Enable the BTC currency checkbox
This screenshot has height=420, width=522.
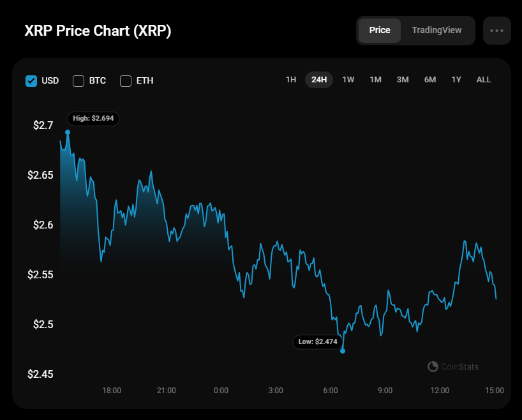78,80
